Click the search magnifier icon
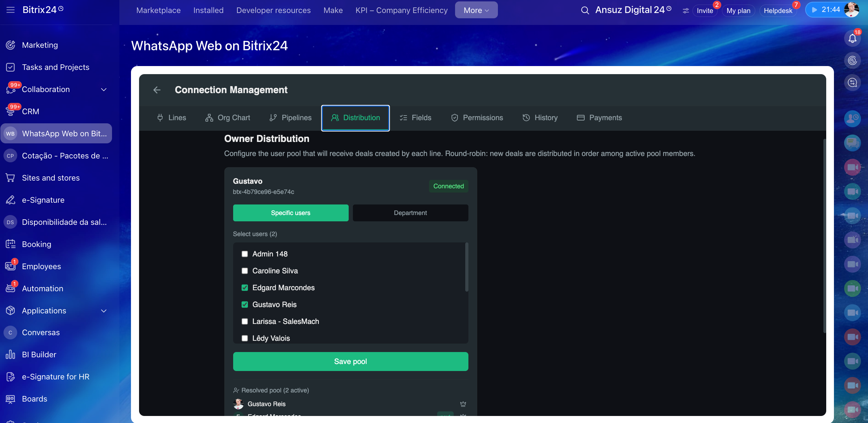The height and width of the screenshot is (423, 868). [585, 10]
